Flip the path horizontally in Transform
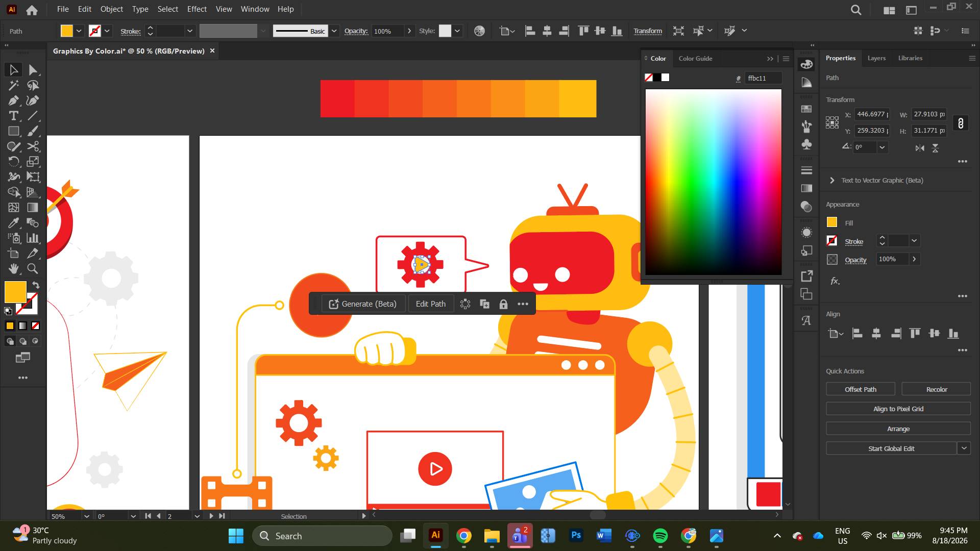Viewport: 980px width, 551px height. tap(920, 148)
